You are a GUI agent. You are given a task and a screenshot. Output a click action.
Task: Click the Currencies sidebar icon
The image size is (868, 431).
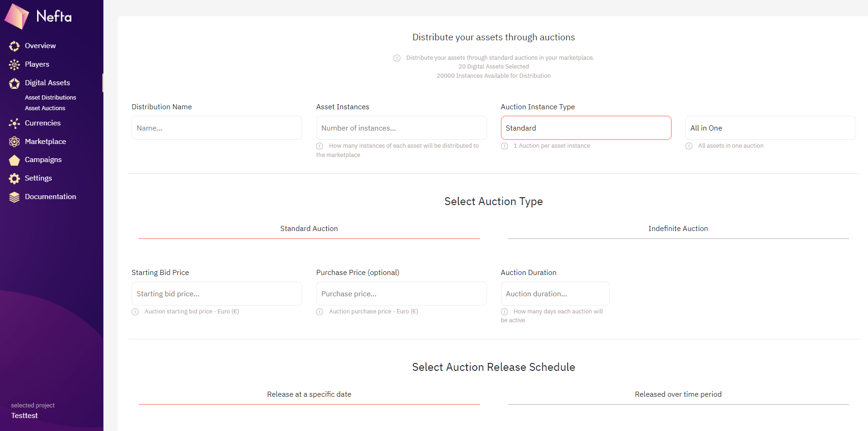(14, 123)
